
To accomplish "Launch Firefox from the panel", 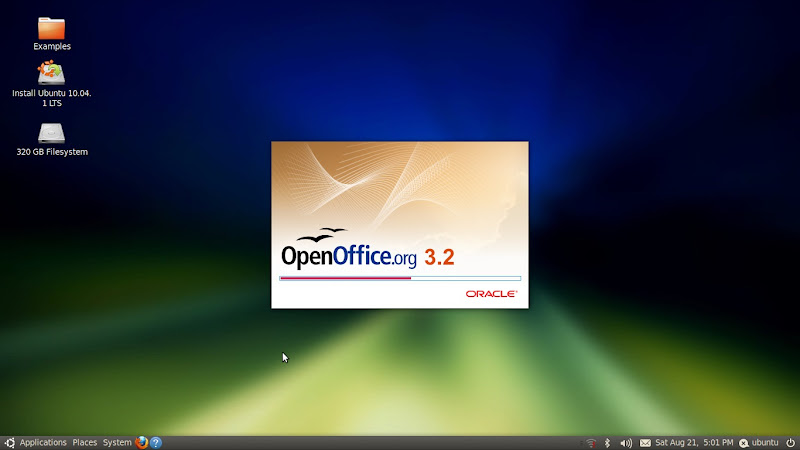I will coord(141,443).
